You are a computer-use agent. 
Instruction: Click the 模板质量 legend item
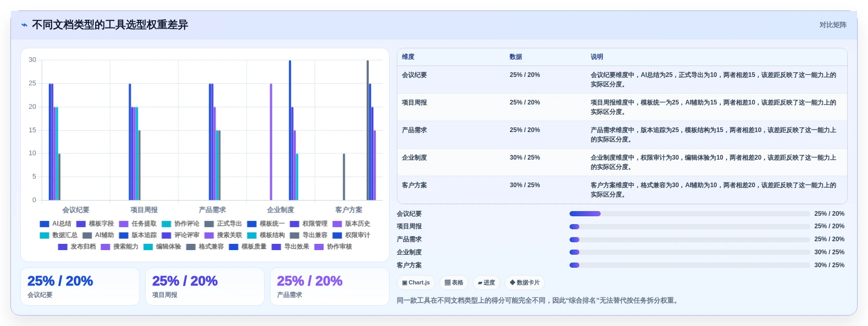click(x=248, y=247)
